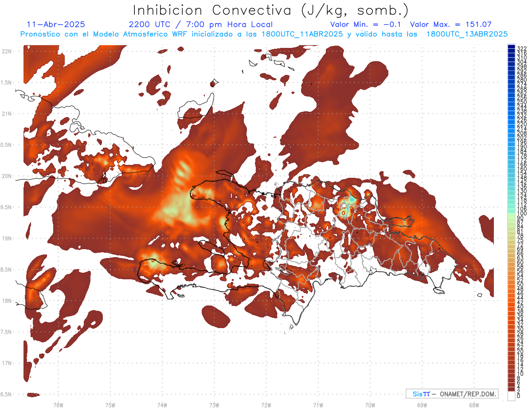Screen dimensions: 532x411
Task: Click the "18N" latitude label
Action: pyautogui.click(x=7, y=301)
